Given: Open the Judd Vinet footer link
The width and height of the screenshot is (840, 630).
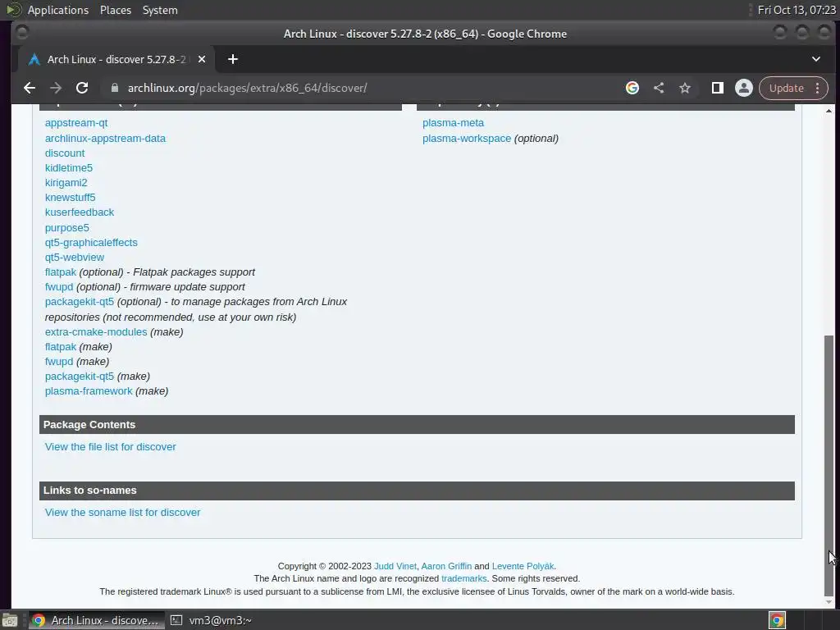Looking at the screenshot, I should pyautogui.click(x=395, y=566).
